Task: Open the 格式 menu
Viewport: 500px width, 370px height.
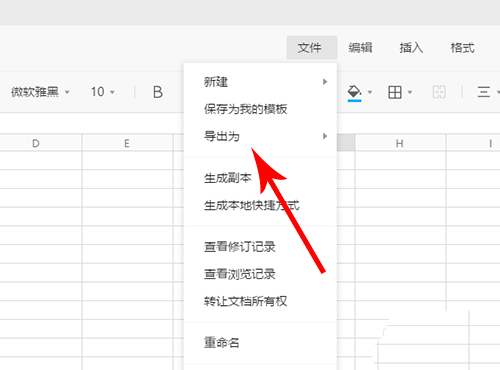Action: point(462,48)
